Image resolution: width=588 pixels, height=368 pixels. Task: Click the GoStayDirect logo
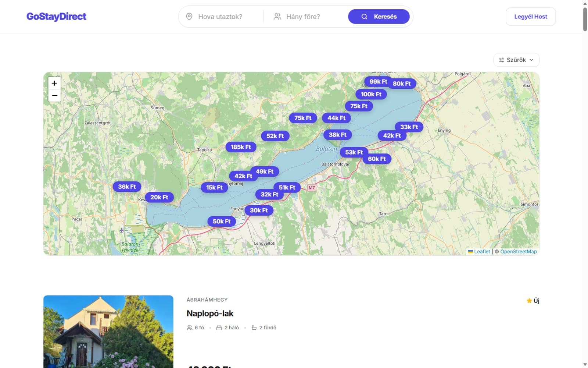coord(56,17)
